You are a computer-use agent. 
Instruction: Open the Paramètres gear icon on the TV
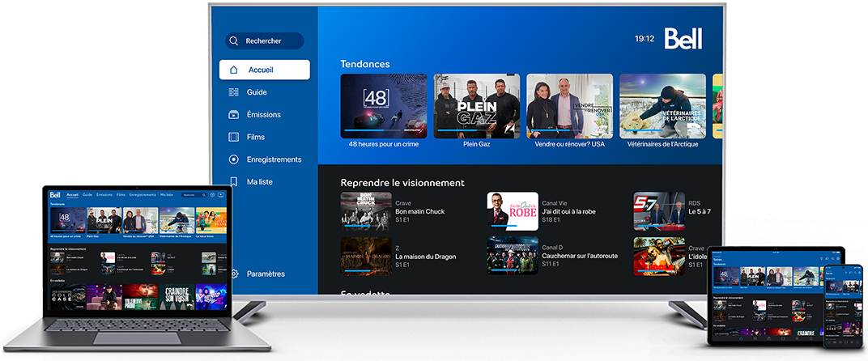click(x=235, y=274)
